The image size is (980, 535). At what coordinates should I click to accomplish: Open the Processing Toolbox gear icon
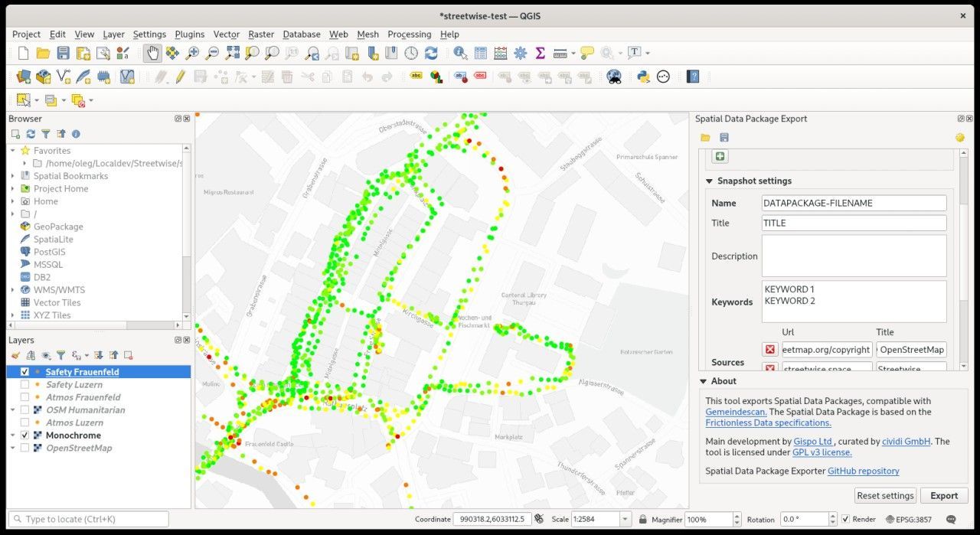pyautogui.click(x=520, y=53)
